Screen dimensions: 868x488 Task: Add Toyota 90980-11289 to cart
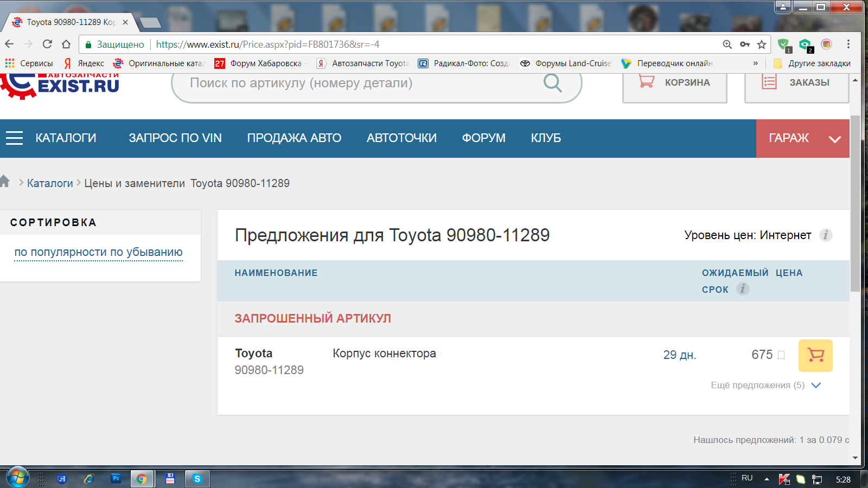815,356
